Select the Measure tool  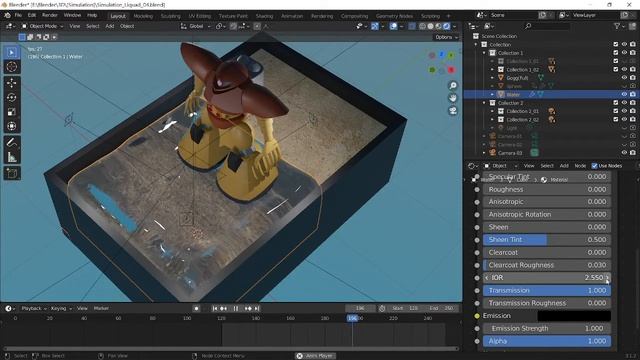point(11,157)
